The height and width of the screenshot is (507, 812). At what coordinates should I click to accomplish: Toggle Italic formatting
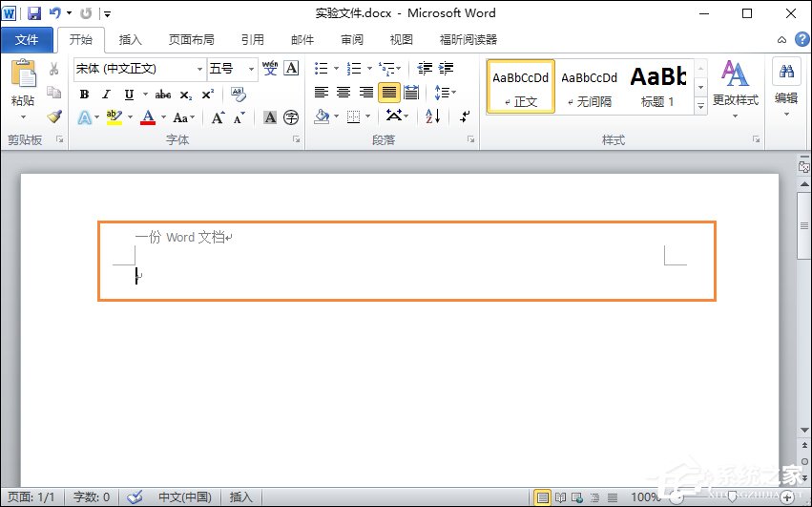pos(106,95)
